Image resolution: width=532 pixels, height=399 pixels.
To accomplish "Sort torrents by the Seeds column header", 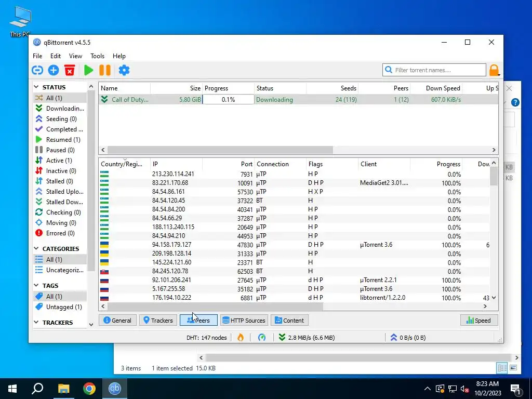I will [x=332, y=88].
